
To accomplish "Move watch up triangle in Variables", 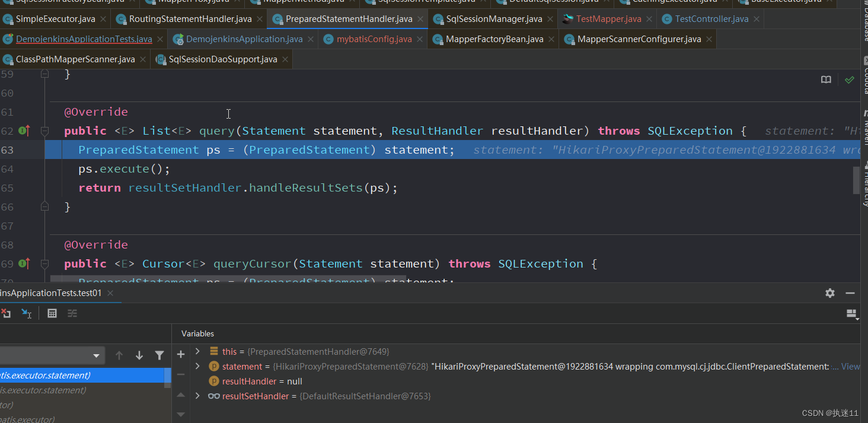I will click(181, 395).
